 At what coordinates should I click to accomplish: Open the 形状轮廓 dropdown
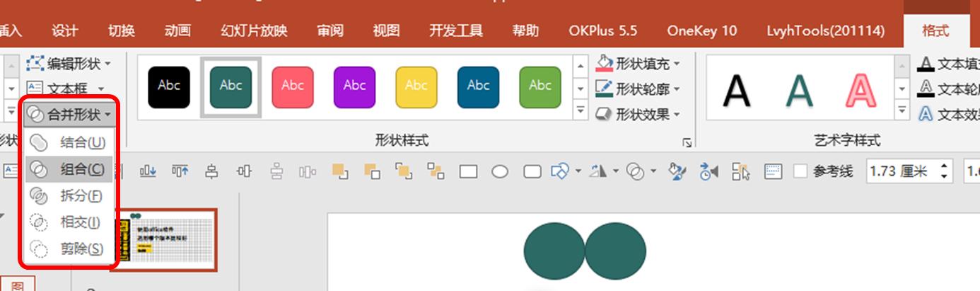pyautogui.click(x=638, y=89)
